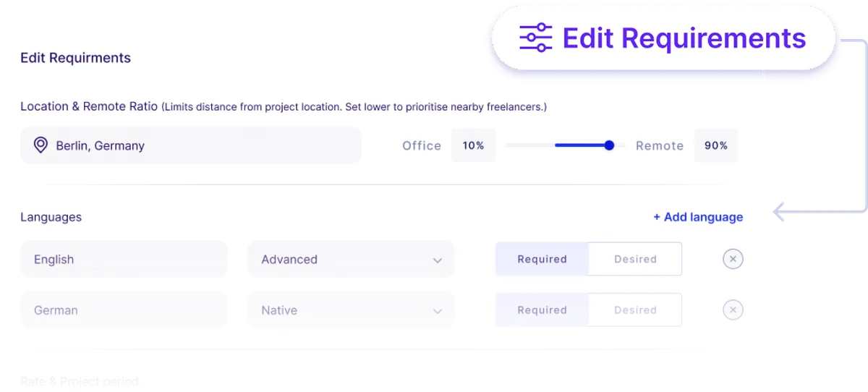Viewport: 868px width, 392px height.
Task: Remove the German language row
Action: point(733,310)
